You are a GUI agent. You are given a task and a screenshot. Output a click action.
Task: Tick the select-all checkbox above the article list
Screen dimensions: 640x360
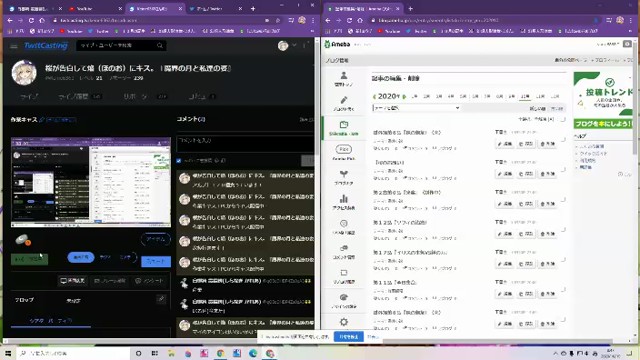[563, 119]
